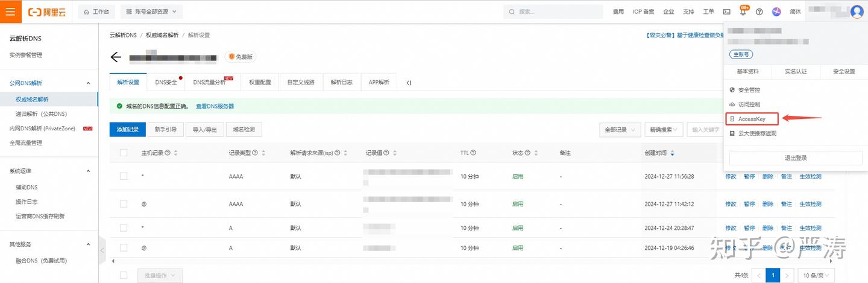868x283 pixels.
Task: Click the 解析请求来源(isp) help icon
Action: pyautogui.click(x=338, y=153)
